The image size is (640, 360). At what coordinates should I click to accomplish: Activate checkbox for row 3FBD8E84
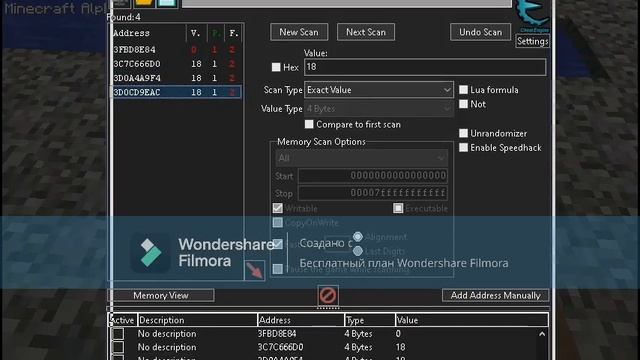point(118,334)
